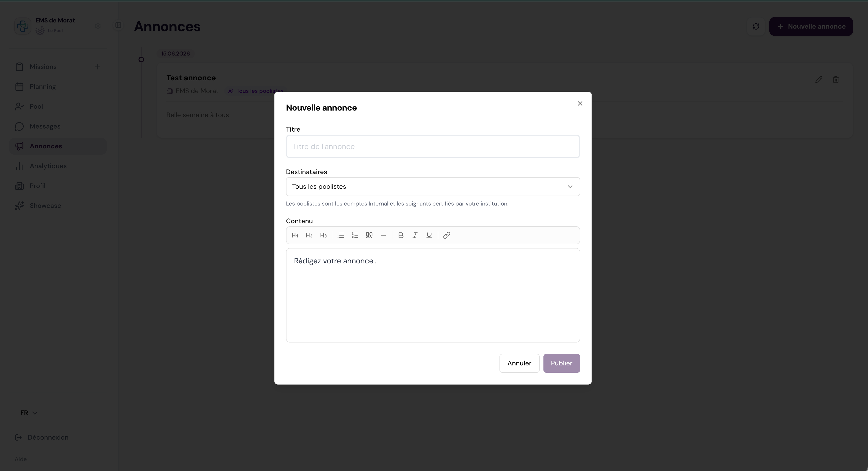Click the Tous les poolistes tag
This screenshot has height=471, width=868.
coord(256,91)
